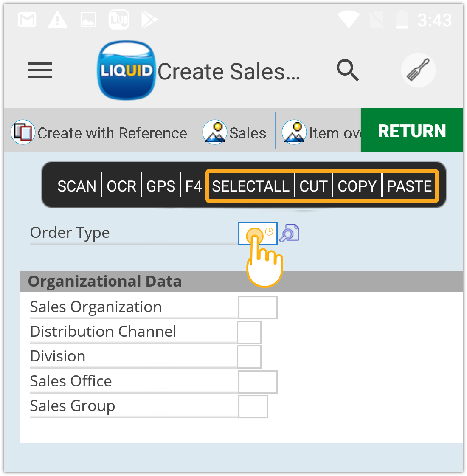
Task: Open the Order Type search help icon
Action: coord(290,233)
